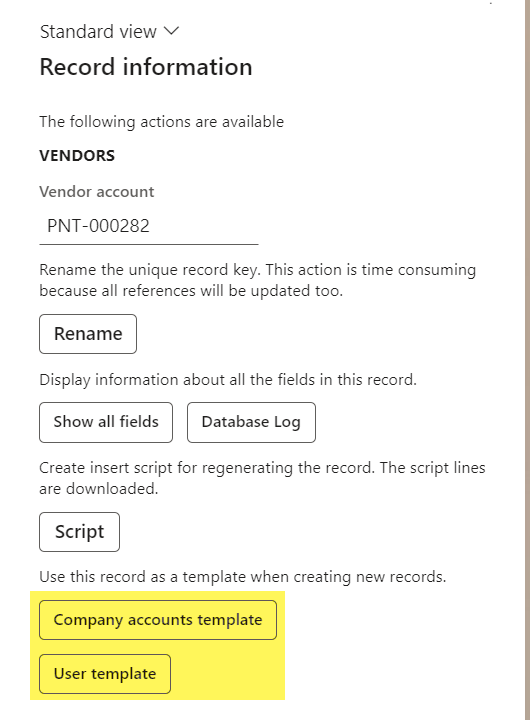This screenshot has height=720, width=530.
Task: Click the vertical border at pane's right edge
Action: (x=527, y=360)
